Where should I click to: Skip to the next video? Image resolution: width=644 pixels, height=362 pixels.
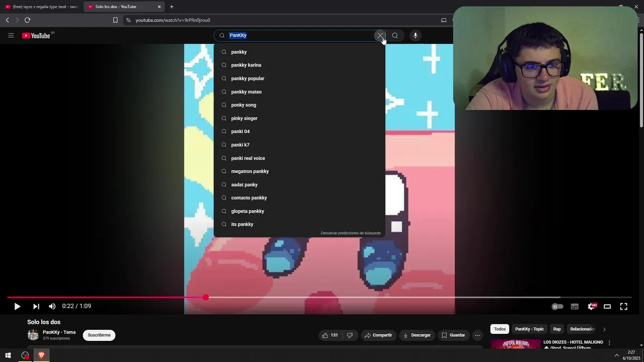point(36,306)
